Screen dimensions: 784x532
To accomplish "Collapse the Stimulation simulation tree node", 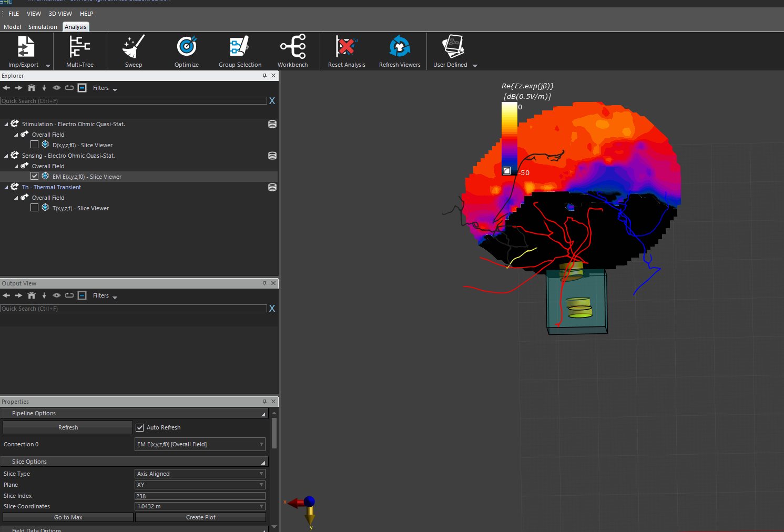I will pos(6,125).
